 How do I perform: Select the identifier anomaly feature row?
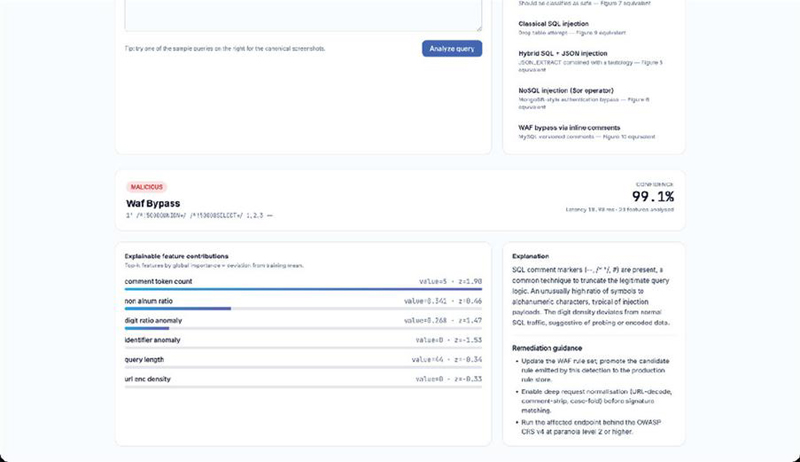tap(303, 342)
